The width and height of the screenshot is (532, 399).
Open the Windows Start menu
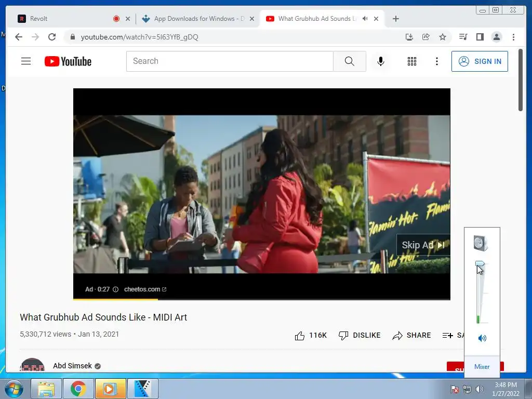(x=14, y=389)
